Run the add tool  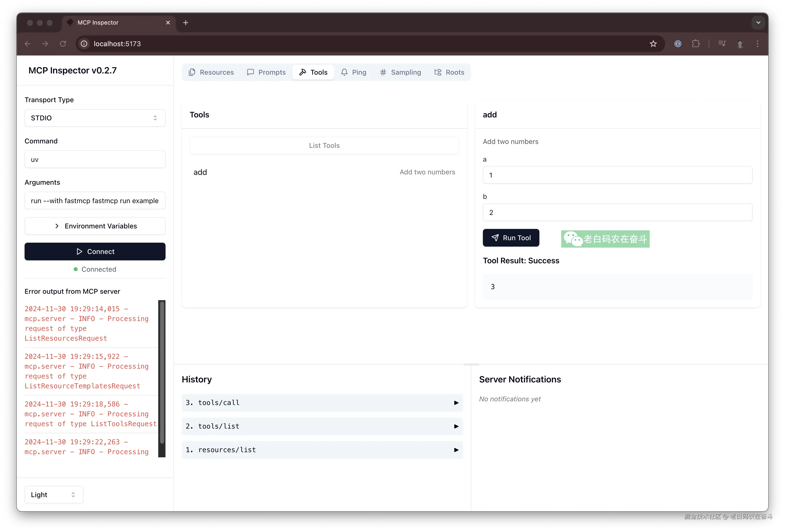511,238
